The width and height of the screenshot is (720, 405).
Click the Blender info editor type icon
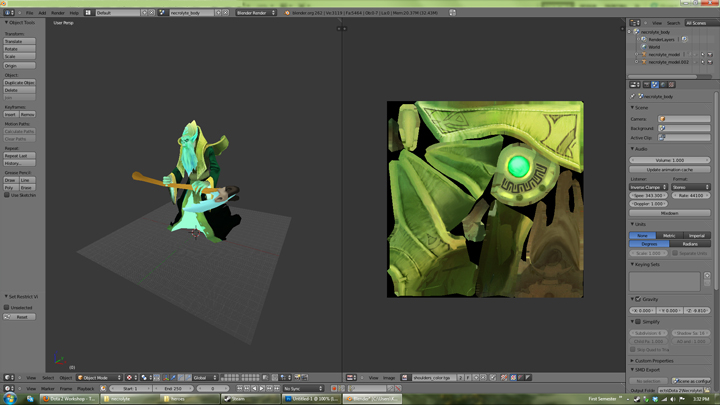pos(7,13)
